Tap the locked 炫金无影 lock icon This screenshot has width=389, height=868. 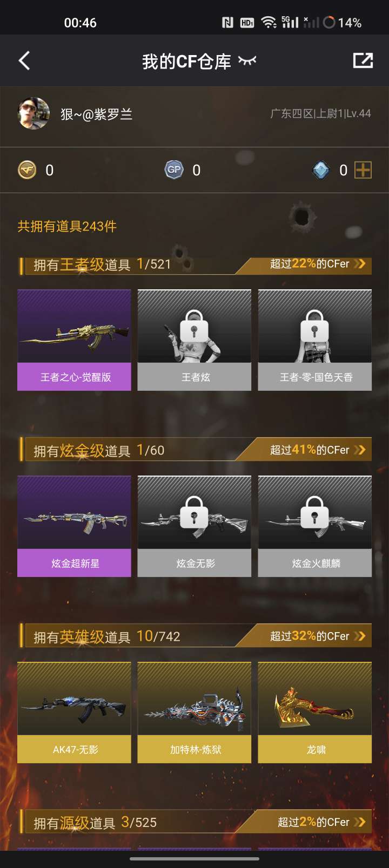[x=194, y=512]
